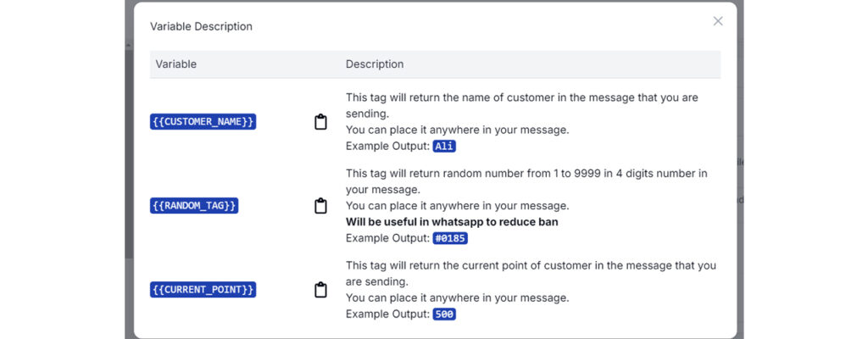Click the current point tag description text
The image size is (868, 339).
pos(531,274)
